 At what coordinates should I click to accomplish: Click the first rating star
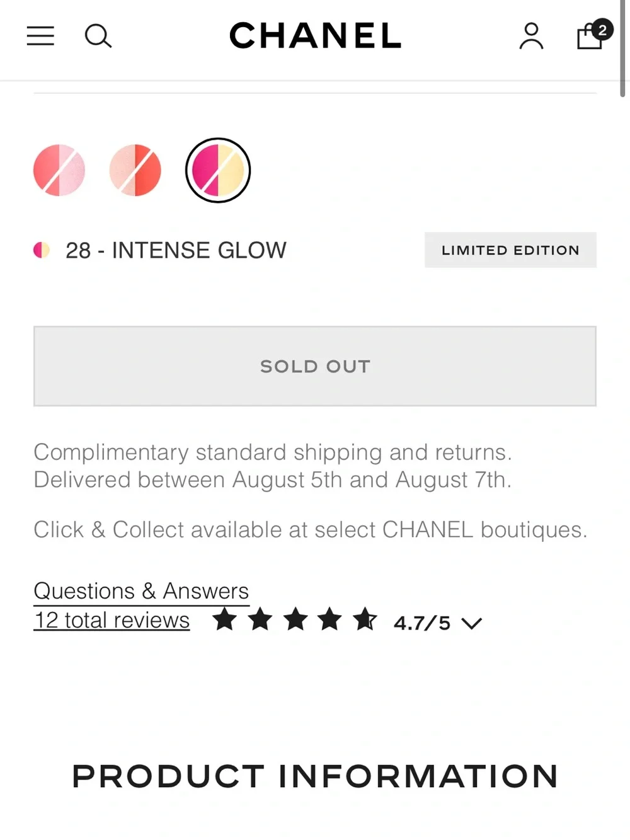pos(224,619)
